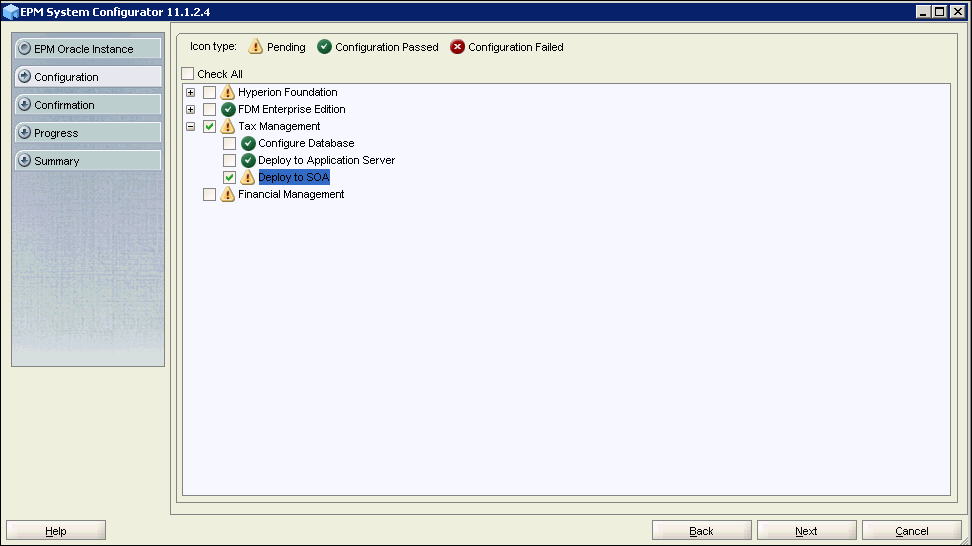Expand the FDM Enterprise Edition tree node
The height and width of the screenshot is (546, 972).
[190, 110]
